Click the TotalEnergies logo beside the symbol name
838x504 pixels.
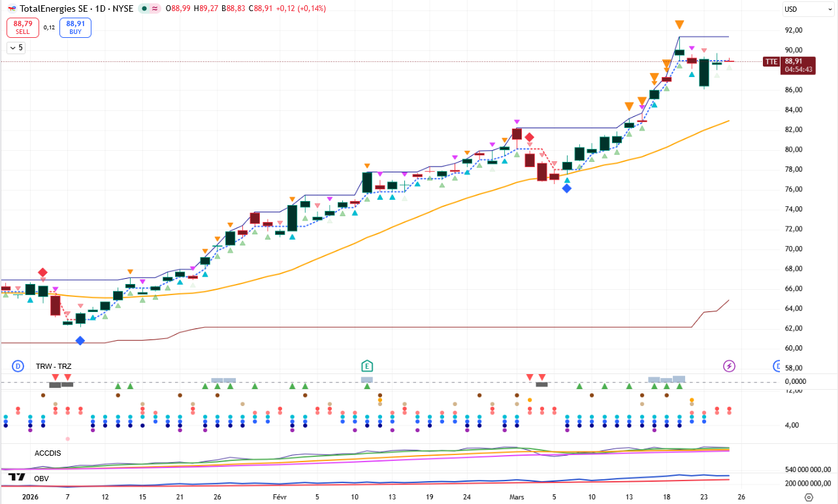pyautogui.click(x=12, y=8)
